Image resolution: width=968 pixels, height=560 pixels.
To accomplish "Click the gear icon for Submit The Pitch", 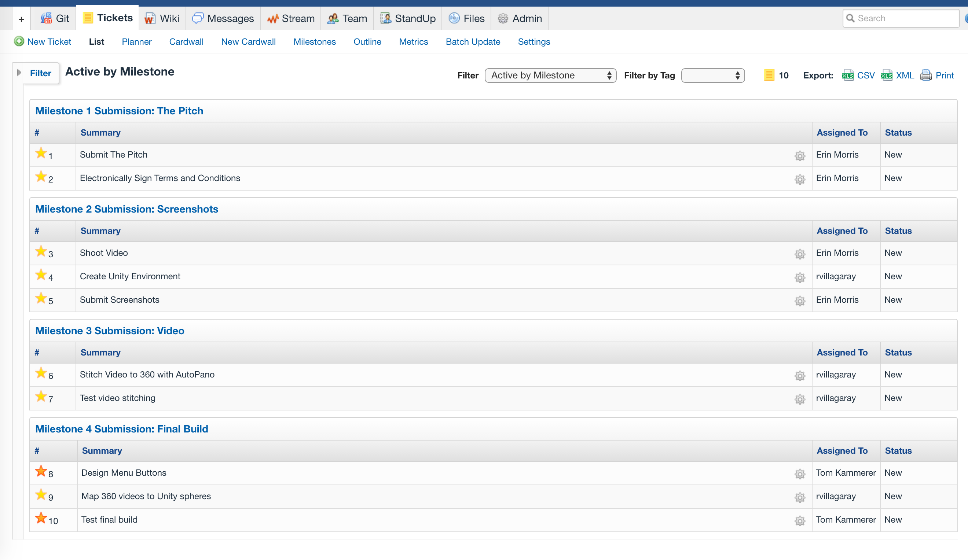I will [x=800, y=156].
